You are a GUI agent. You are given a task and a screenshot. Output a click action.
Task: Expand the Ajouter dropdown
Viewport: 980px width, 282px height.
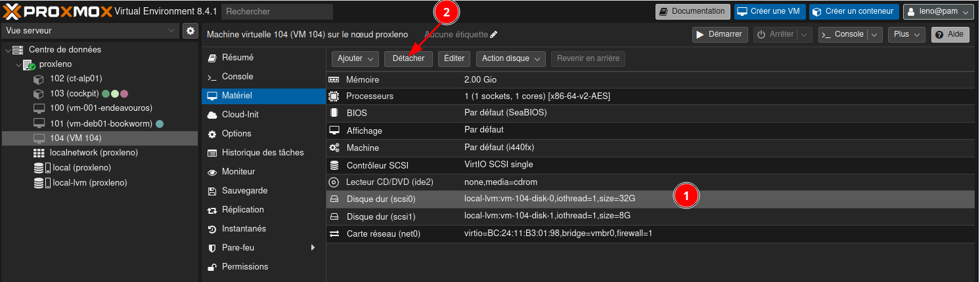[x=355, y=58]
